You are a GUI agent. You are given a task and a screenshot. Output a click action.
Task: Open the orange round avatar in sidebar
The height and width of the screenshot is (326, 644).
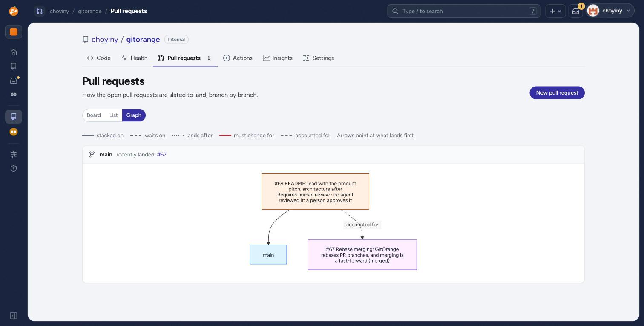[14, 132]
